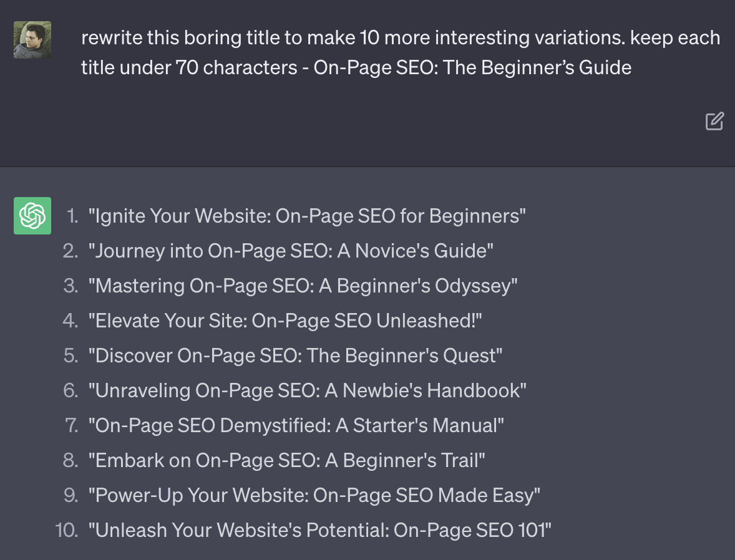The height and width of the screenshot is (560, 735).
Task: Select "Discover On-Page SEO: The Beginner's Quest"
Action: click(x=295, y=356)
